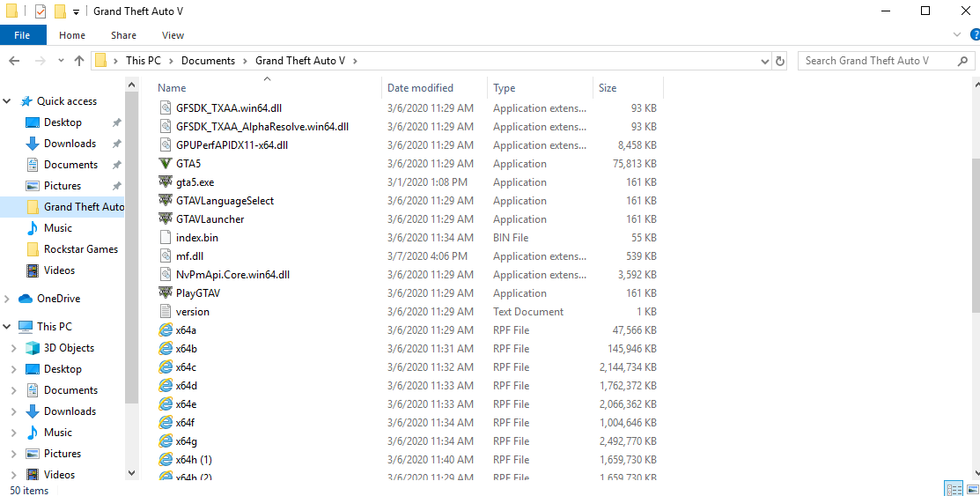Viewport: 980px width, 496px height.
Task: Open Music under This PC
Action: click(x=58, y=433)
